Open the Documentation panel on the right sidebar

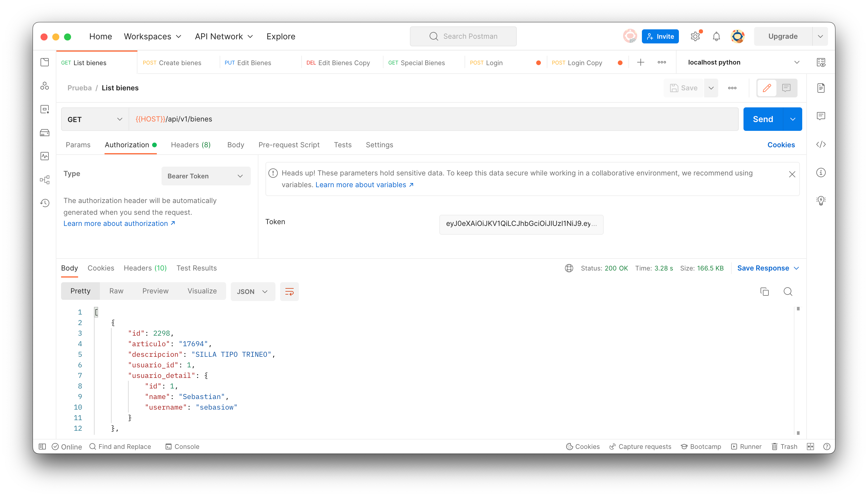pos(821,88)
